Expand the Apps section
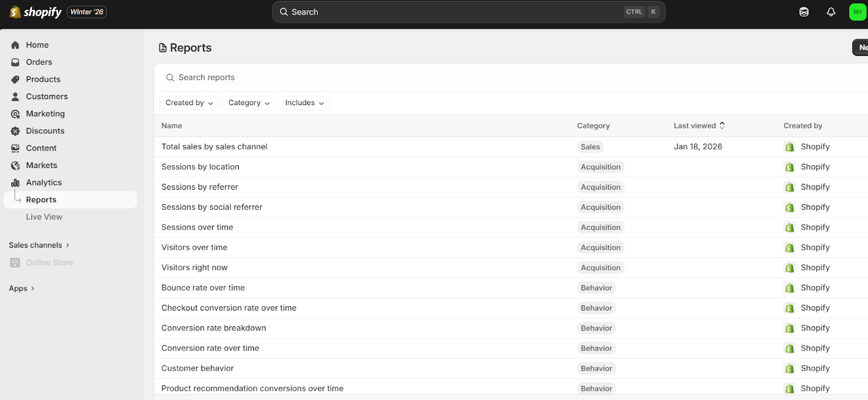Viewport: 868px width, 400px height. 22,288
